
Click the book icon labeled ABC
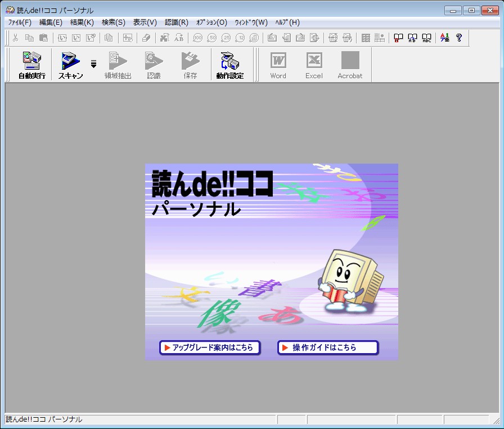pyautogui.click(x=426, y=38)
